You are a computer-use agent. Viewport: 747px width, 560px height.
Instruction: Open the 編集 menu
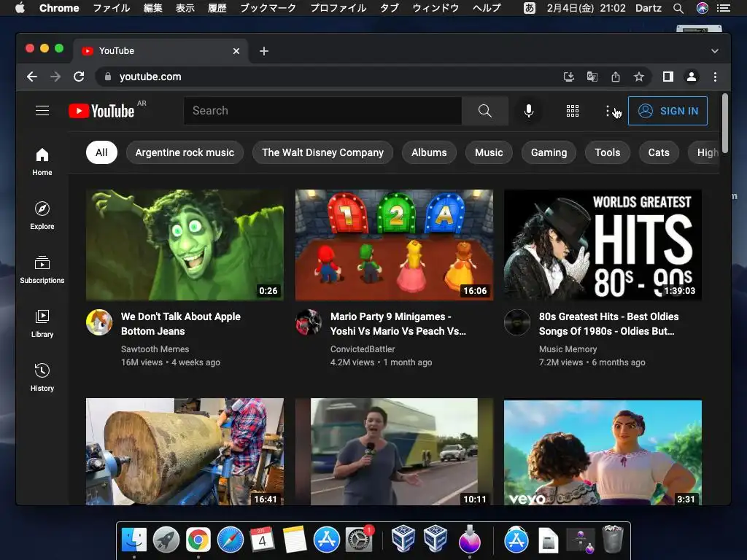pyautogui.click(x=153, y=8)
